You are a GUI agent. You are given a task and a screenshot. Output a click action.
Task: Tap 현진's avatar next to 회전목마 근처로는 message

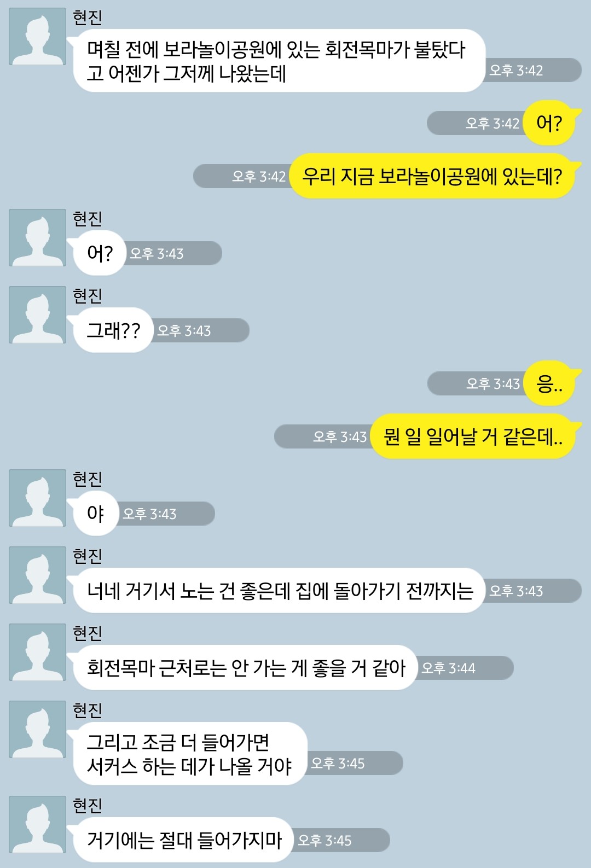(37, 653)
